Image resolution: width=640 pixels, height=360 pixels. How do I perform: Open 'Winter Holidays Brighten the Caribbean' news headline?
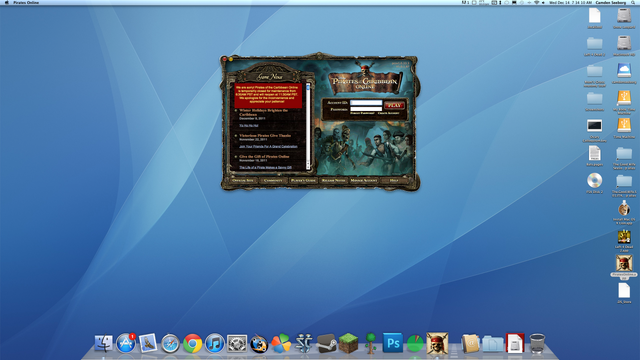(263, 112)
